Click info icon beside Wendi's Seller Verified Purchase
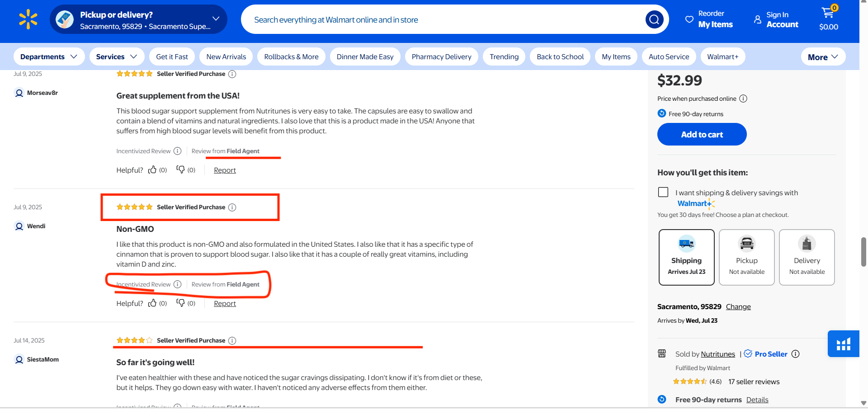This screenshot has width=868, height=409. tap(232, 207)
